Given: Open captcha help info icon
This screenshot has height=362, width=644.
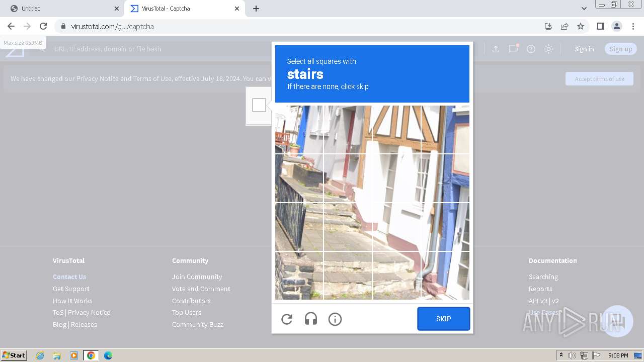Looking at the screenshot, I should (335, 319).
